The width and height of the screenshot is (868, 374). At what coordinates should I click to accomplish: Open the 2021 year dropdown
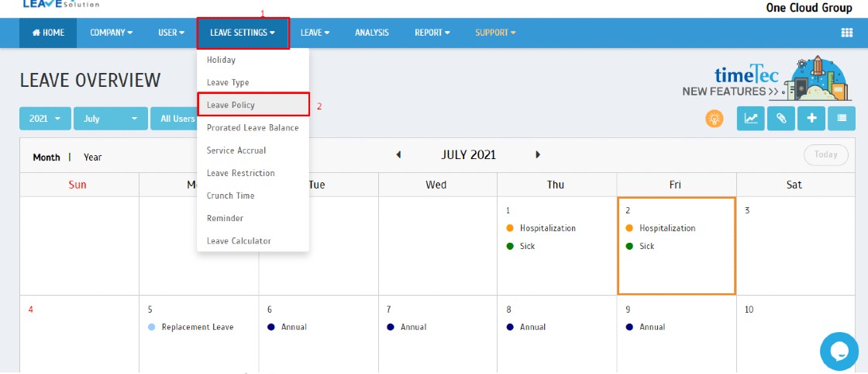coord(46,119)
